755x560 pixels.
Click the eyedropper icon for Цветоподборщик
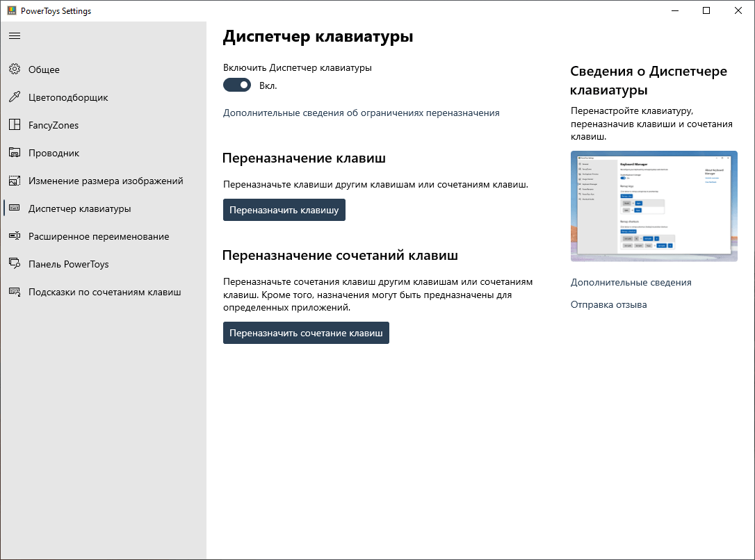coord(15,97)
